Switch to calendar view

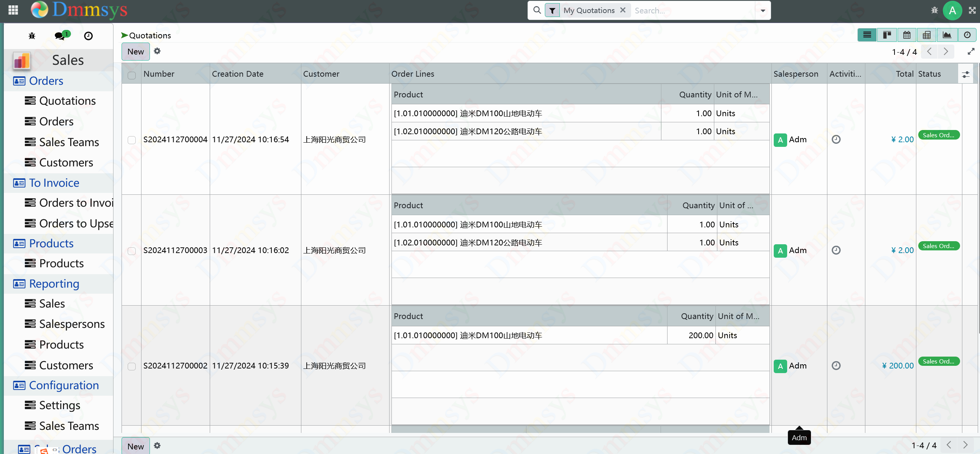tap(907, 35)
